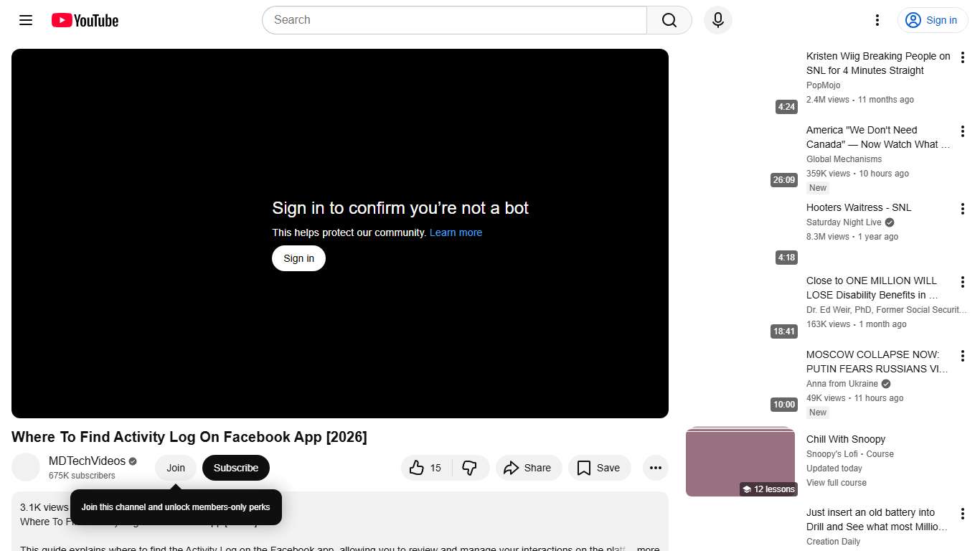Open more actions below the video title
Viewport: 980px width, 551px height.
pos(655,467)
